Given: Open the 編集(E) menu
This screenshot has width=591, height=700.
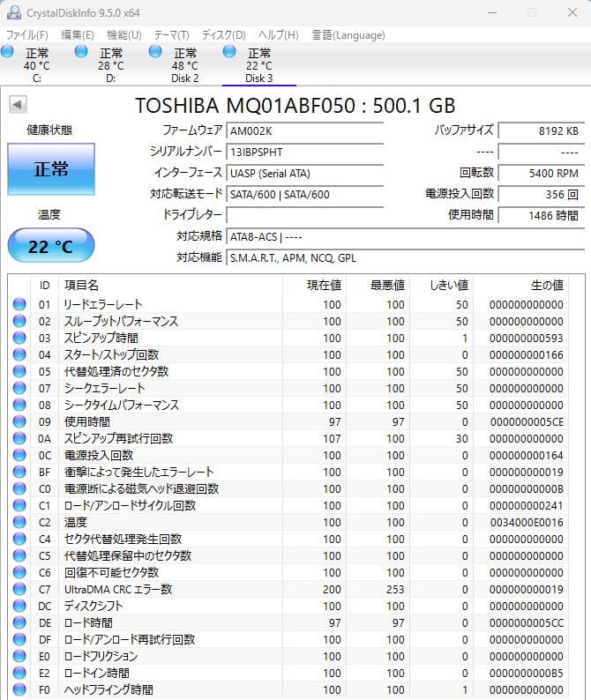Looking at the screenshot, I should [78, 34].
